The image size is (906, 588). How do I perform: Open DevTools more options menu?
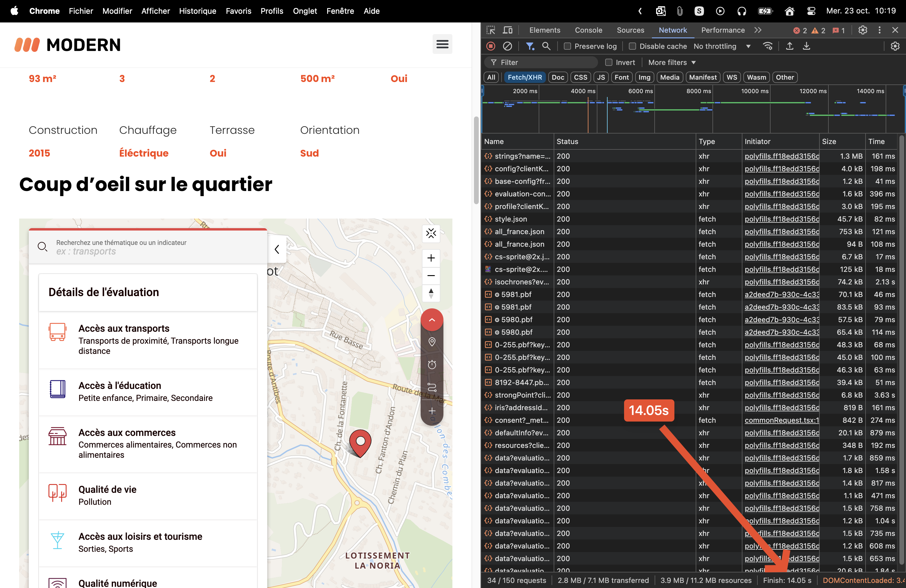879,30
